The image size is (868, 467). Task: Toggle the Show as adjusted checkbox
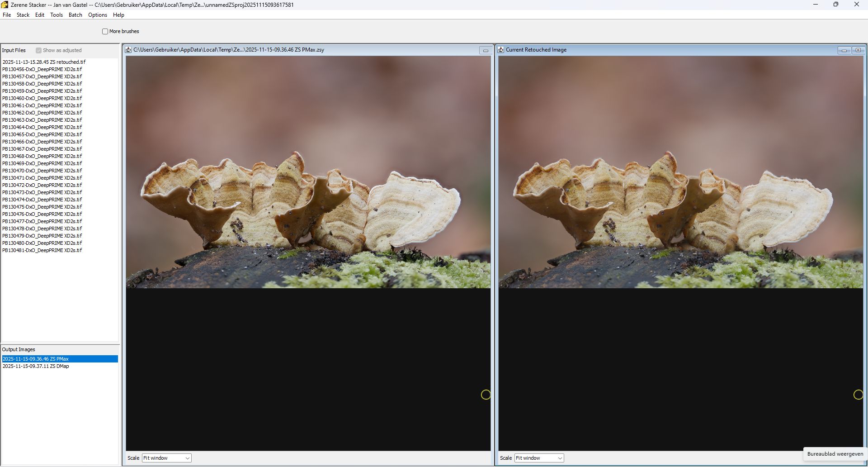click(39, 51)
